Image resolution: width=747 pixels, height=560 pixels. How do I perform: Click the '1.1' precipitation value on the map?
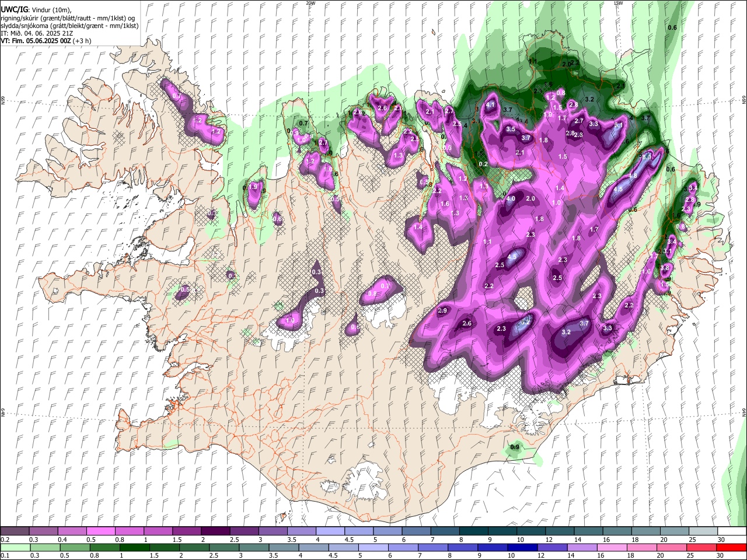pyautogui.click(x=487, y=242)
